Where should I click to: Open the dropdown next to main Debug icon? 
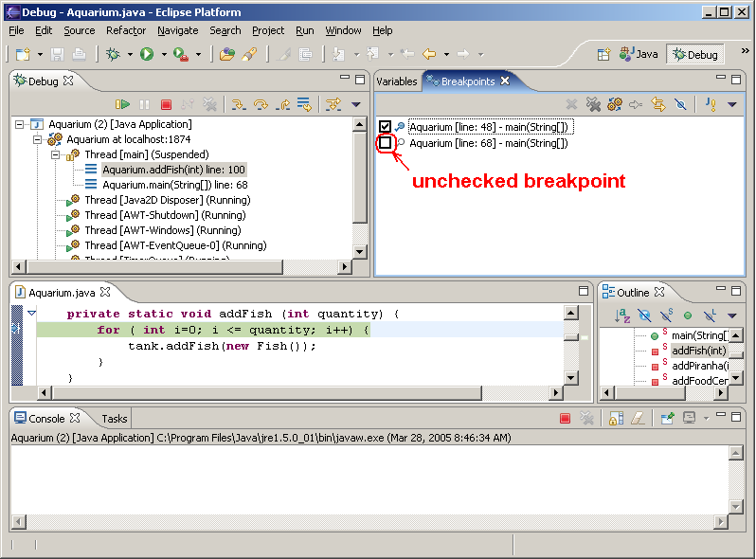(130, 55)
